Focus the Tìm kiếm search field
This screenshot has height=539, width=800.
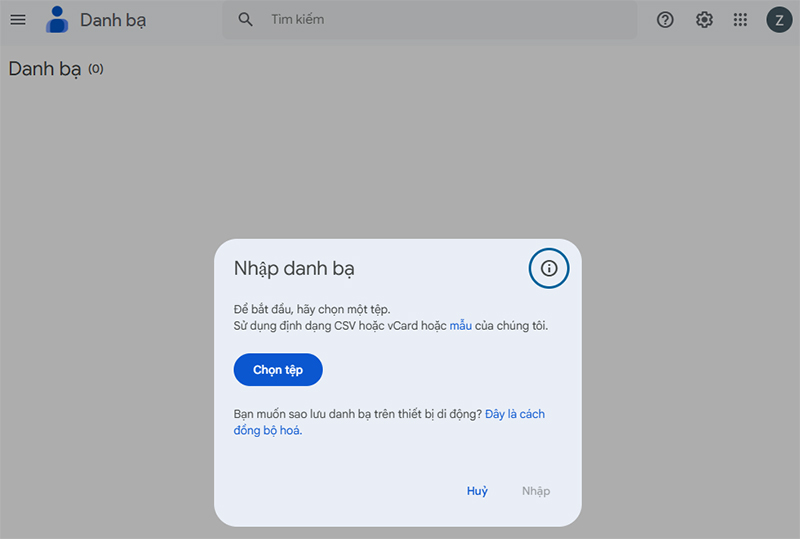[x=430, y=19]
